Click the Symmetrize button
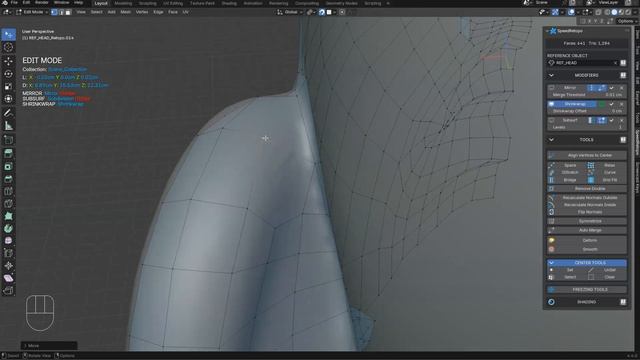 point(587,221)
